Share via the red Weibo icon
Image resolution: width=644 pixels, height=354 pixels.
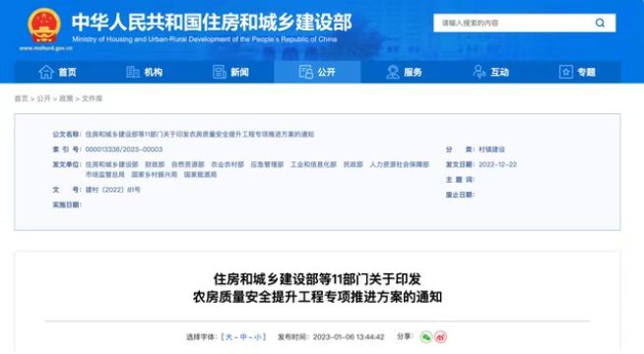tap(440, 336)
